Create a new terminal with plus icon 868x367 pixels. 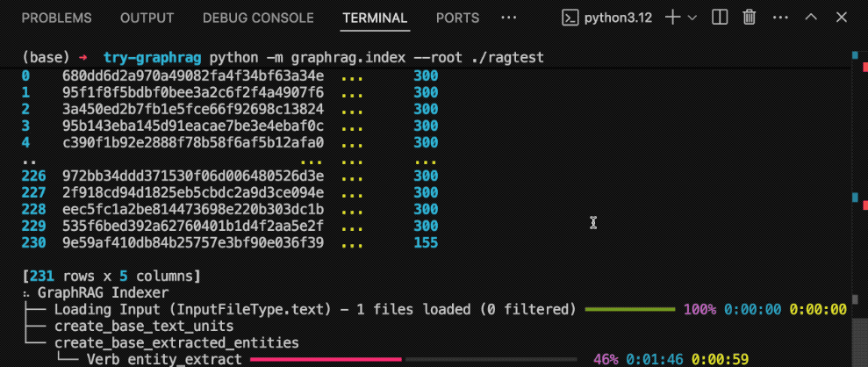672,18
